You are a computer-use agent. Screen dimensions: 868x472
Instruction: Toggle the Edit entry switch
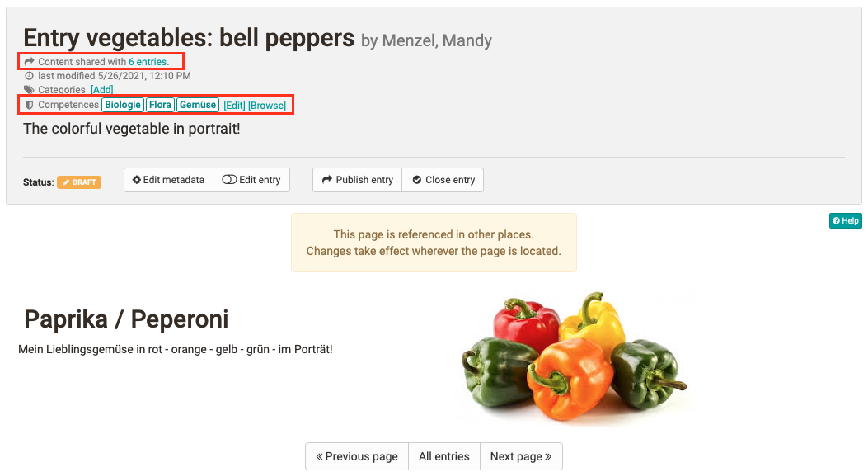pos(229,180)
